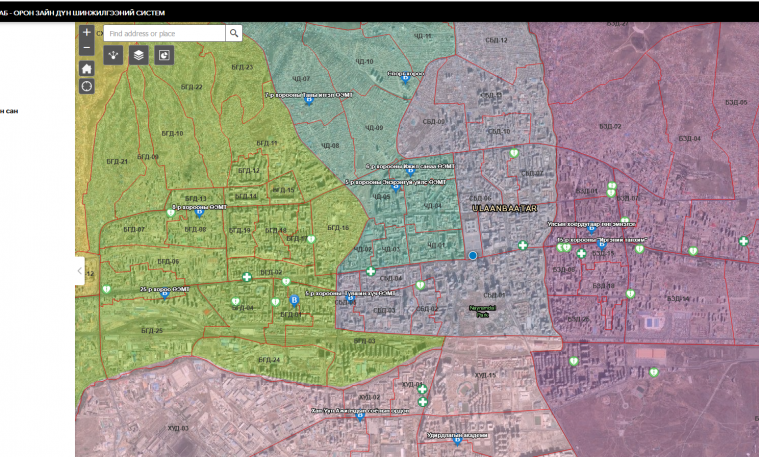Select the БГД-22 district polygon label
This screenshot has height=457, width=759.
click(192, 87)
